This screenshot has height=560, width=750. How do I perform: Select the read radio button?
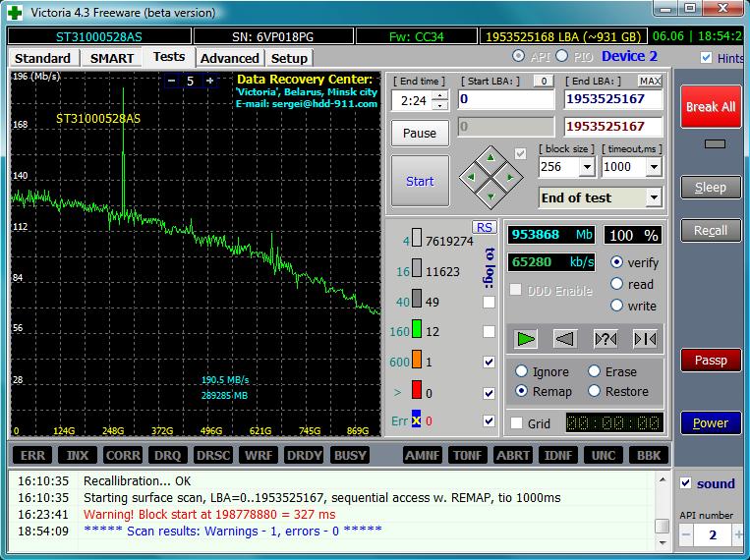(x=616, y=284)
